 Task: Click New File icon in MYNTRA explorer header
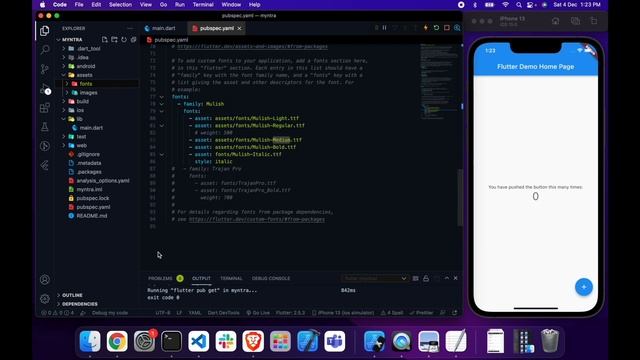[105, 40]
